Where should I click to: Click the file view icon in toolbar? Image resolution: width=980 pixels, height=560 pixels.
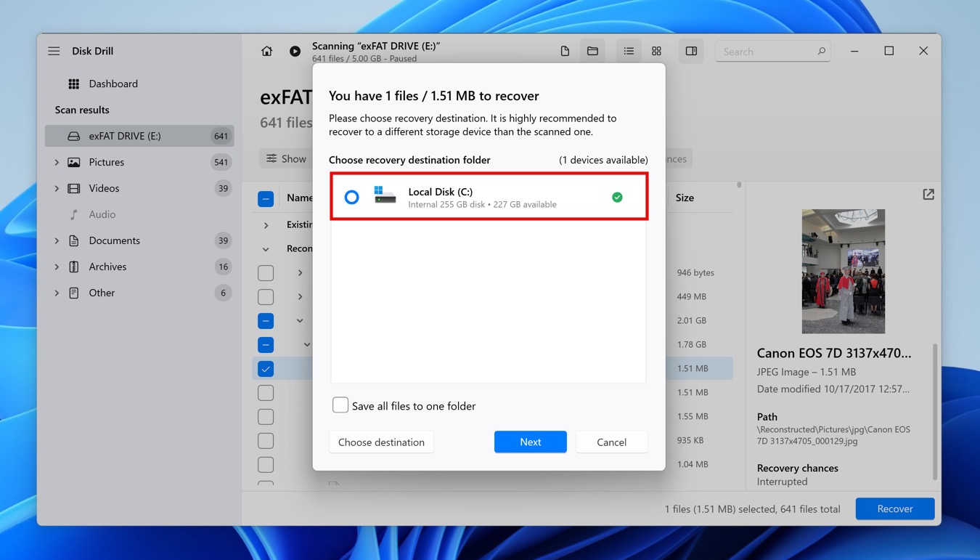tap(565, 52)
